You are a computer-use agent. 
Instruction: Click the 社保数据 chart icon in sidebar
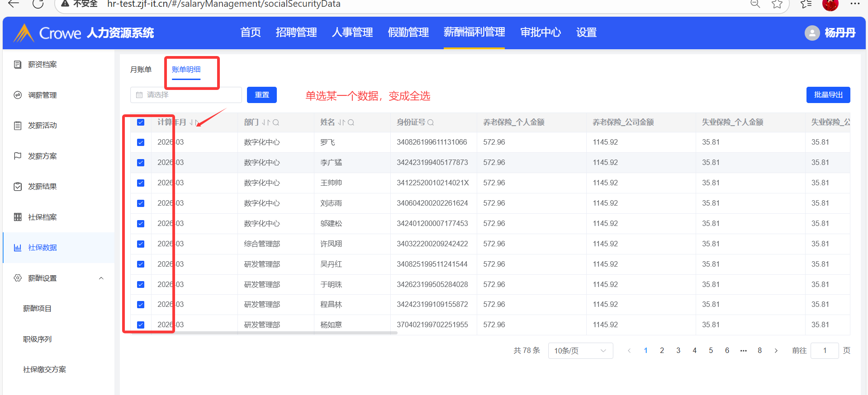(x=18, y=248)
